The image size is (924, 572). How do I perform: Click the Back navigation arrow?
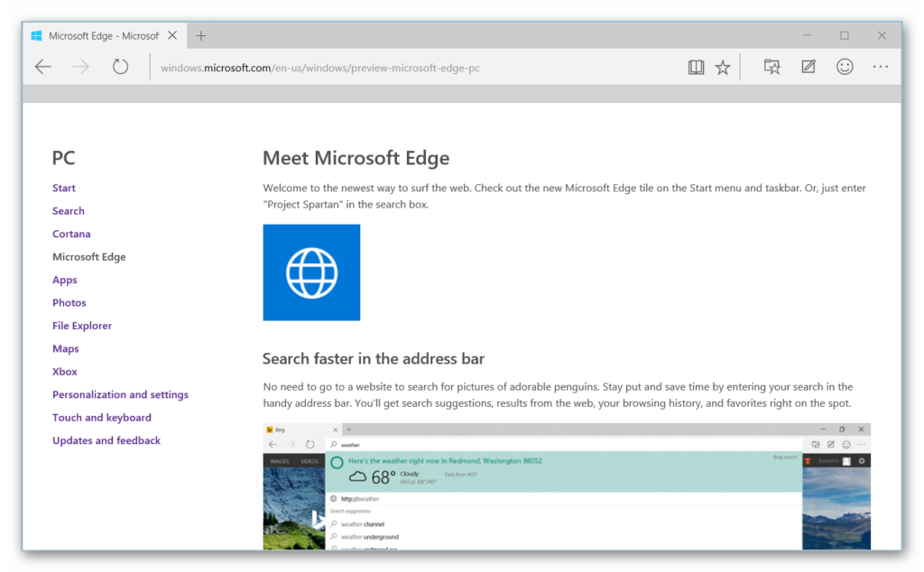[x=43, y=67]
